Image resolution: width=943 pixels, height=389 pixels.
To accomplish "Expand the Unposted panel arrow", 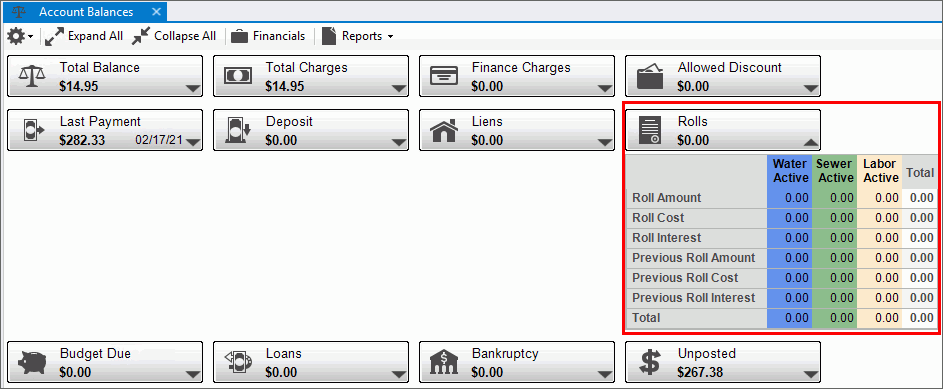I will point(811,375).
